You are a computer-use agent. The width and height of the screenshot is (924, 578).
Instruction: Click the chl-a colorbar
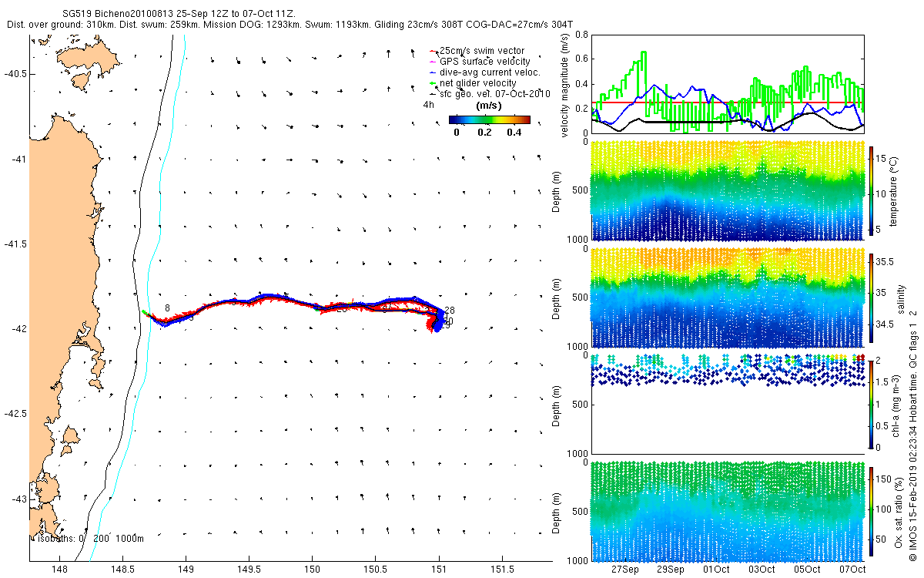pyautogui.click(x=872, y=405)
